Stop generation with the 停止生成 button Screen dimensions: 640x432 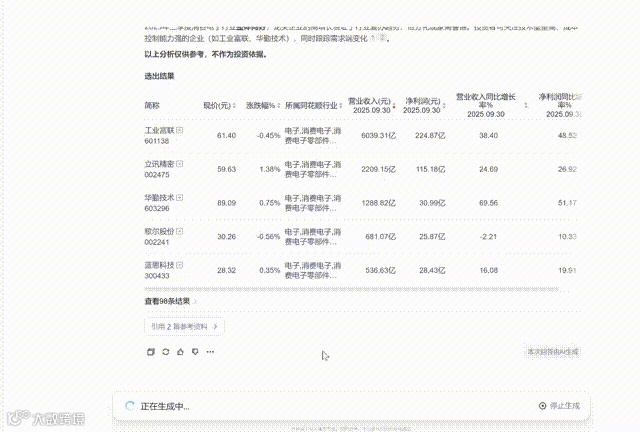click(x=559, y=405)
